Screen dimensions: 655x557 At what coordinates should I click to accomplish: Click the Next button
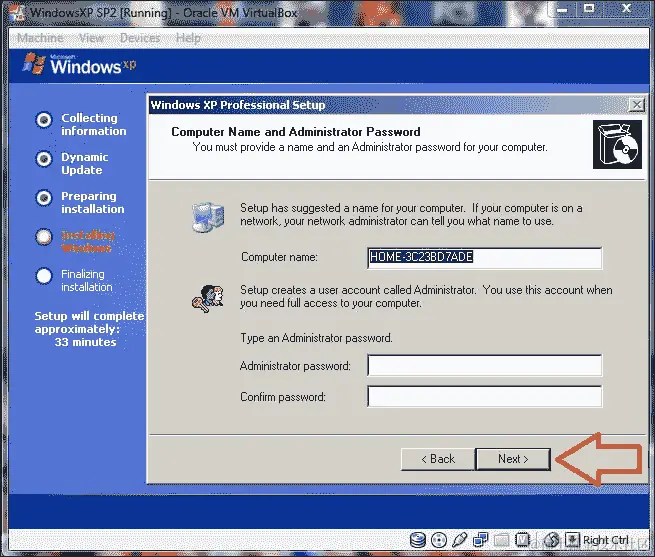tap(513, 459)
